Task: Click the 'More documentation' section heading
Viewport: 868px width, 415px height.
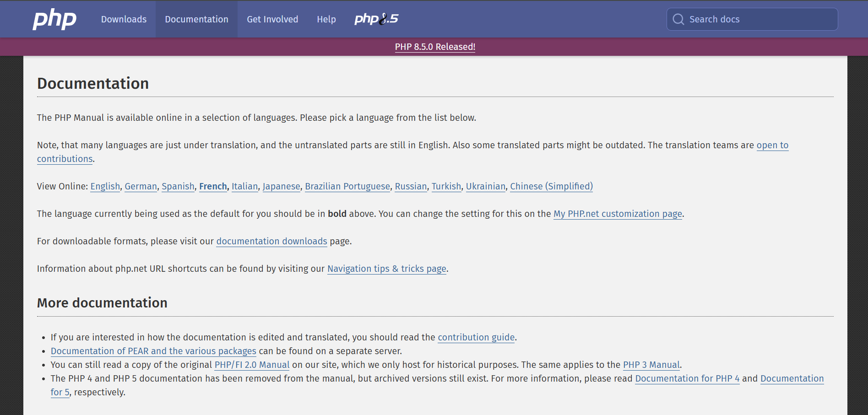Action: [x=102, y=302]
